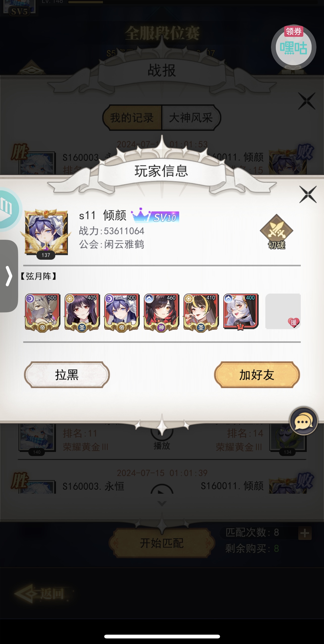The image size is (324, 644).
Task: Tap the empty 援 support slot
Action: (x=283, y=311)
